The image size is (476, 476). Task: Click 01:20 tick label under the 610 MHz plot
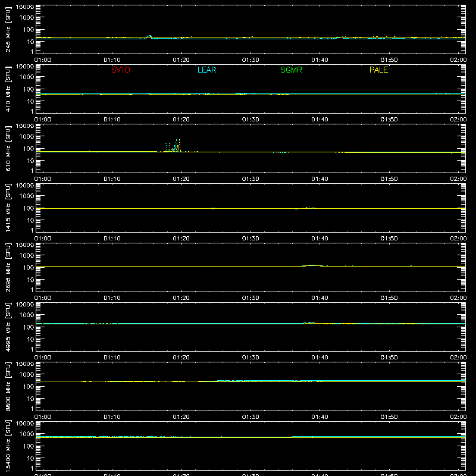pyautogui.click(x=181, y=179)
